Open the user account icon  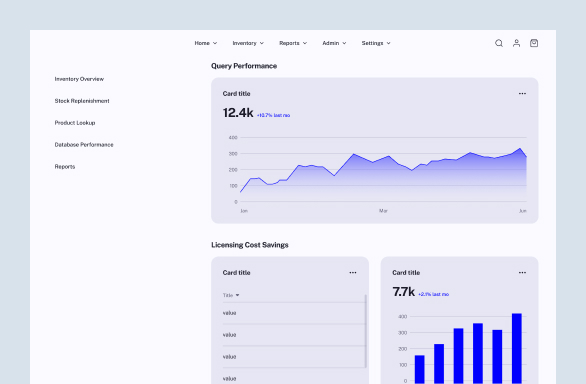tap(516, 43)
